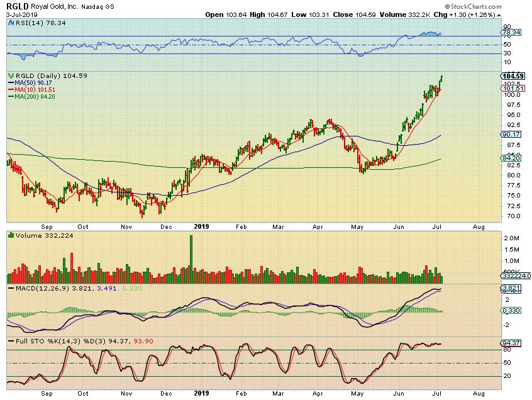Viewport: 532px width, 400px height.
Task: Click the High 104.67 value
Action: (269, 15)
